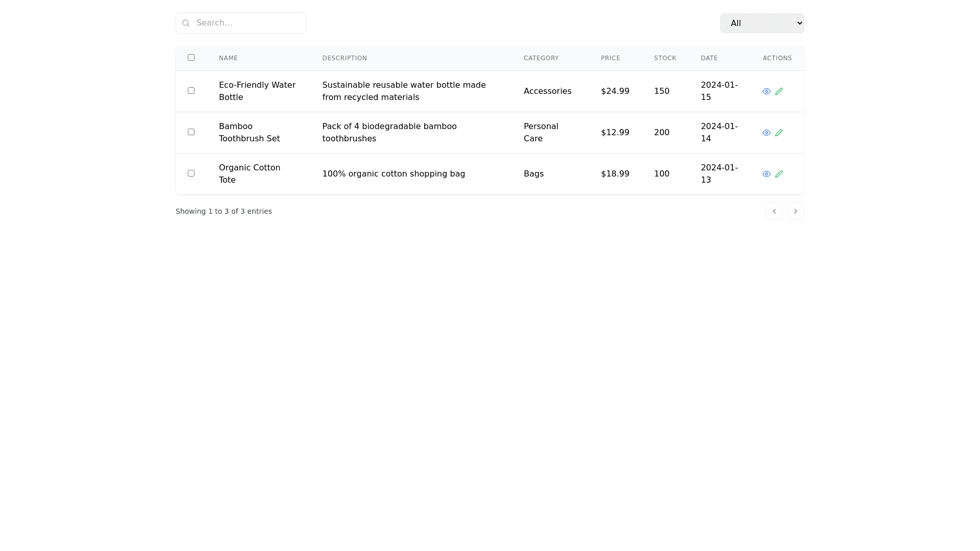Click the search magnifier icon
The image size is (980, 551).
click(x=186, y=23)
